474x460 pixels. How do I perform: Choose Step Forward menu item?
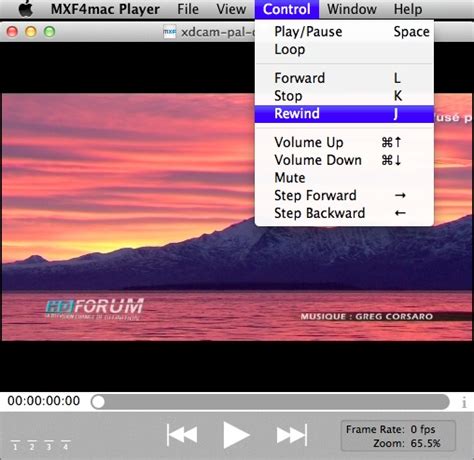click(x=344, y=195)
